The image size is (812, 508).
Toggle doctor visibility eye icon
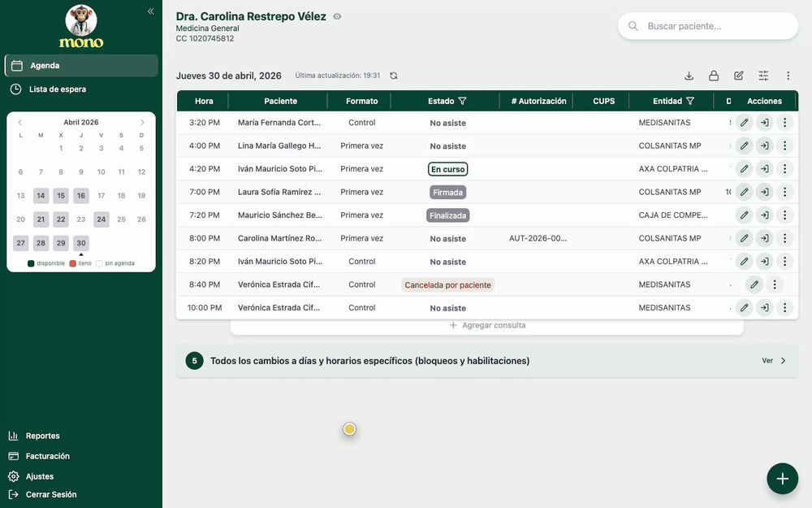point(337,16)
